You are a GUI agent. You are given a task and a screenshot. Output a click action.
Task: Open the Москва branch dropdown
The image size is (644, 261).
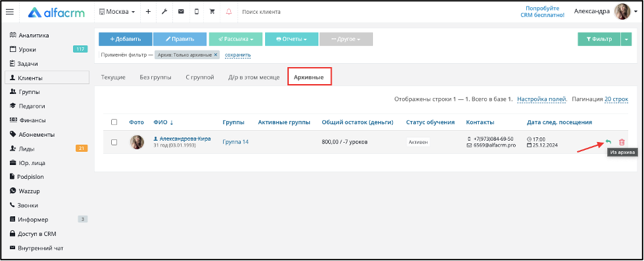(x=117, y=12)
